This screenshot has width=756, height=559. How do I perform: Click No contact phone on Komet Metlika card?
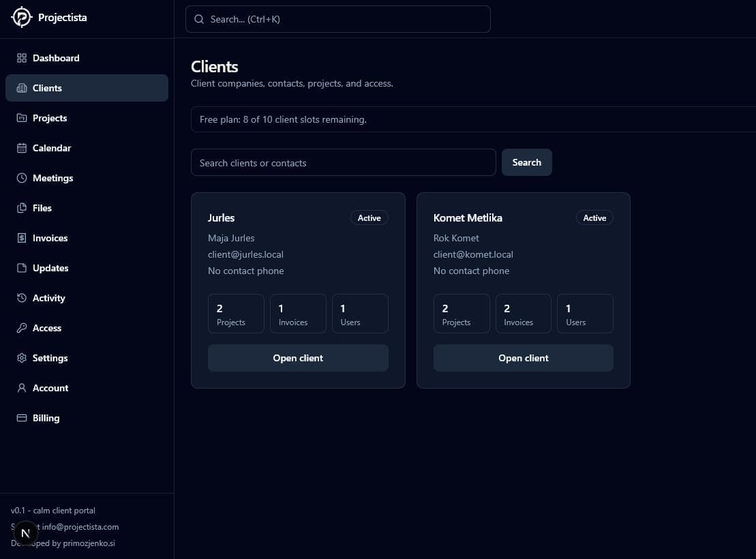pos(471,271)
